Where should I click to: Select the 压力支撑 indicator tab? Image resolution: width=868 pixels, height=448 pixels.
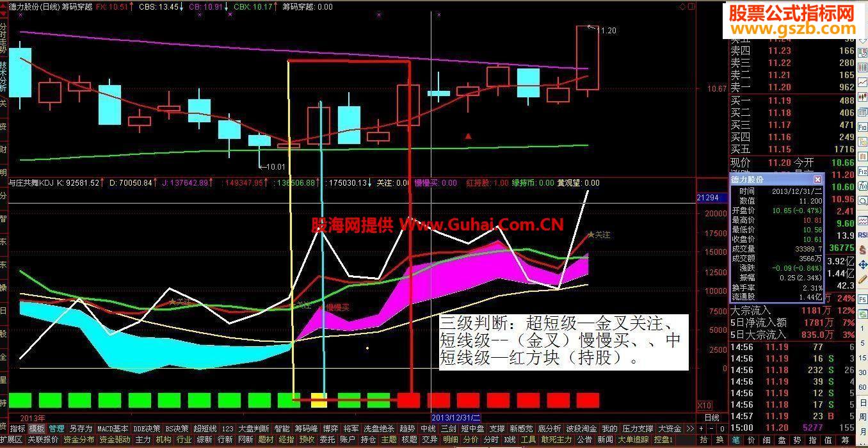(x=638, y=429)
